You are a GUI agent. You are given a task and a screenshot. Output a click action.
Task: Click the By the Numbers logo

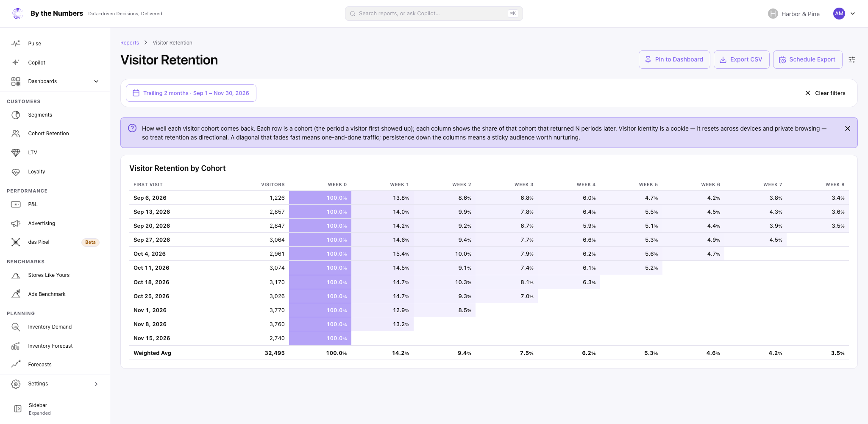click(18, 14)
